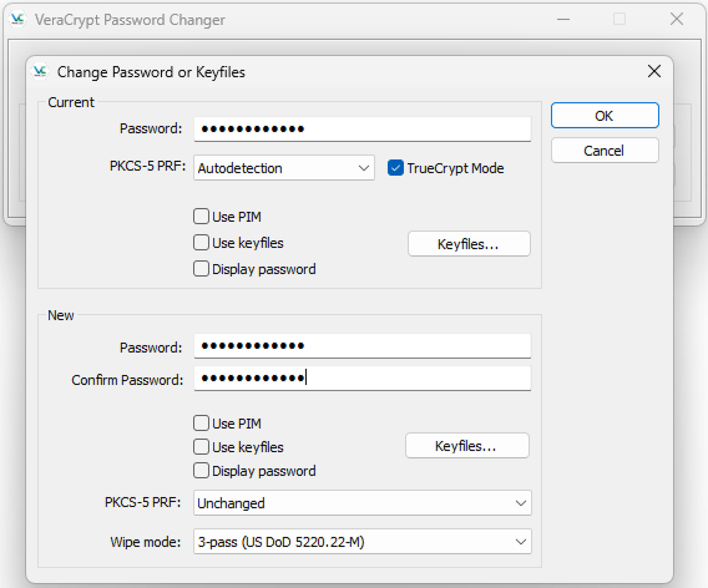Screen dimensions: 708x588
Task: Enable Use PIM in New section
Action: pos(201,423)
